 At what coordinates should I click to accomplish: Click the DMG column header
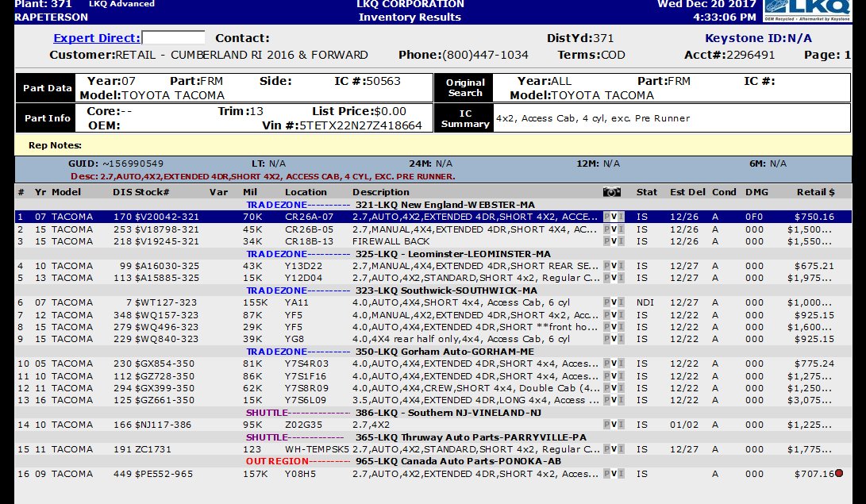click(x=756, y=192)
